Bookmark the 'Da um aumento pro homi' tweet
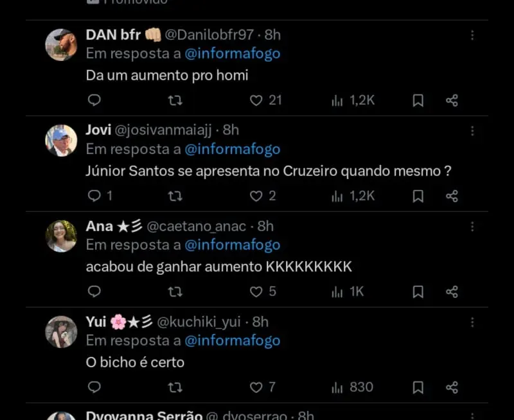The height and width of the screenshot is (420, 514). point(418,100)
